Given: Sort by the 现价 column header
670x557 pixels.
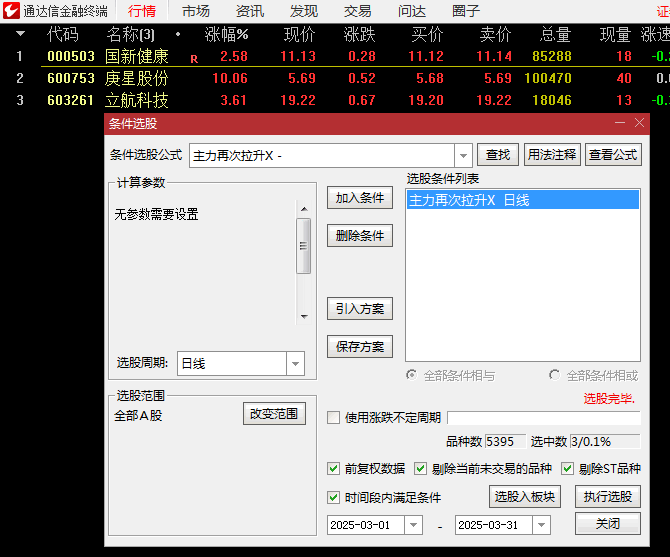Looking at the screenshot, I should click(300, 34).
